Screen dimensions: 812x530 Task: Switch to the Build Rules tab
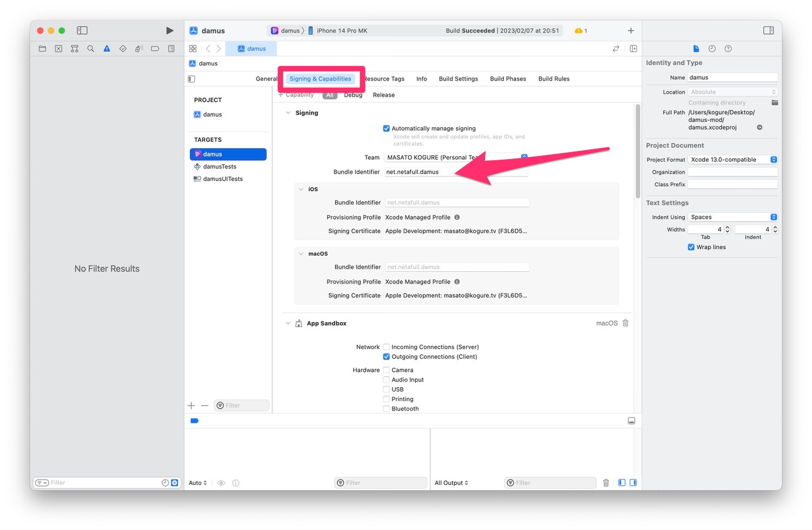pos(554,79)
